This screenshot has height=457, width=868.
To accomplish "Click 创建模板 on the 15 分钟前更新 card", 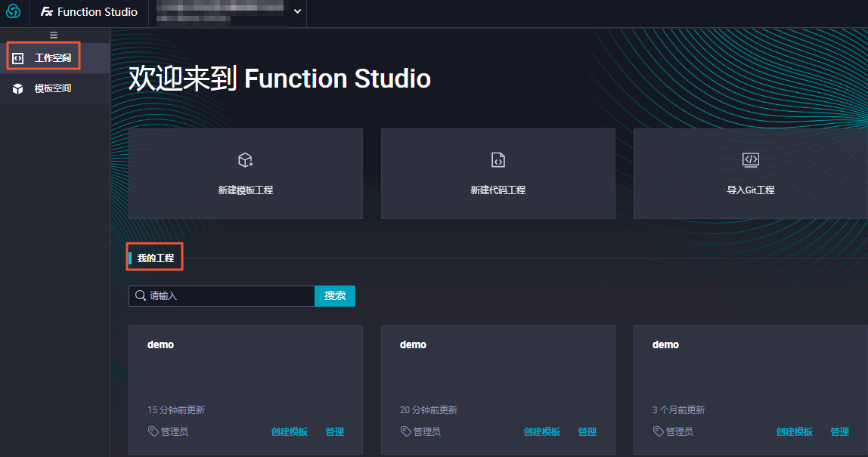I will [x=290, y=431].
